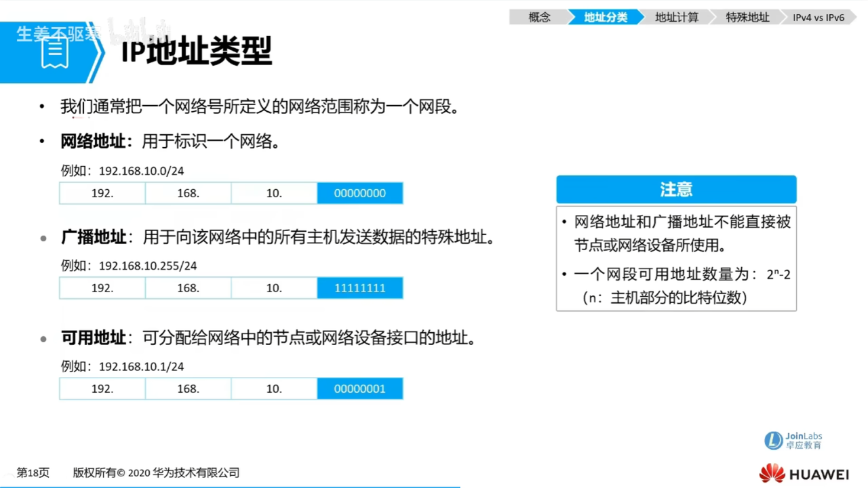Click the page number 第18页
The image size is (868, 488).
(33, 473)
